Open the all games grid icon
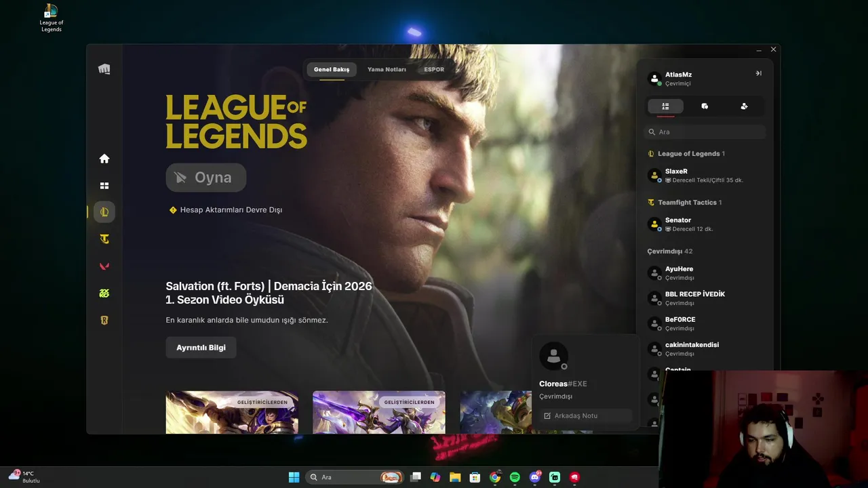The image size is (868, 488). pyautogui.click(x=104, y=186)
